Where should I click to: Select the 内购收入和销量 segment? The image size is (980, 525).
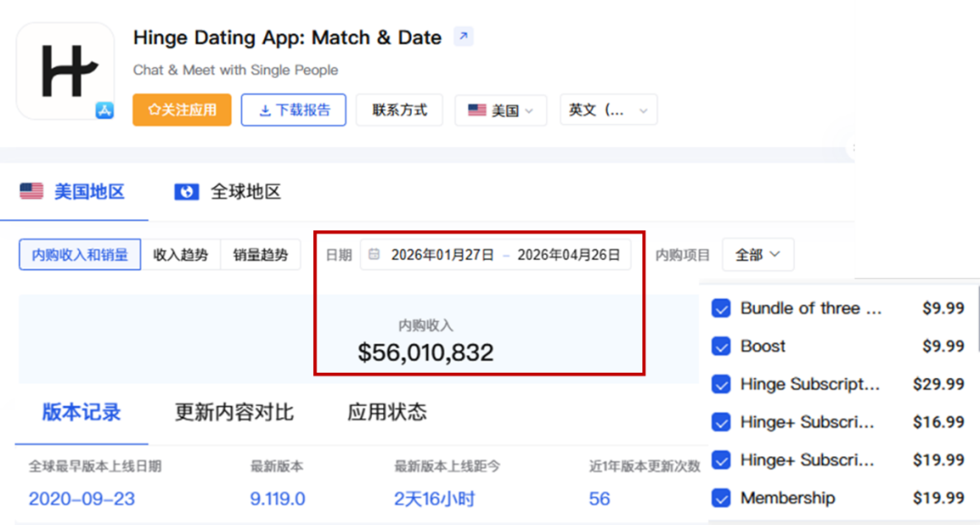click(79, 255)
